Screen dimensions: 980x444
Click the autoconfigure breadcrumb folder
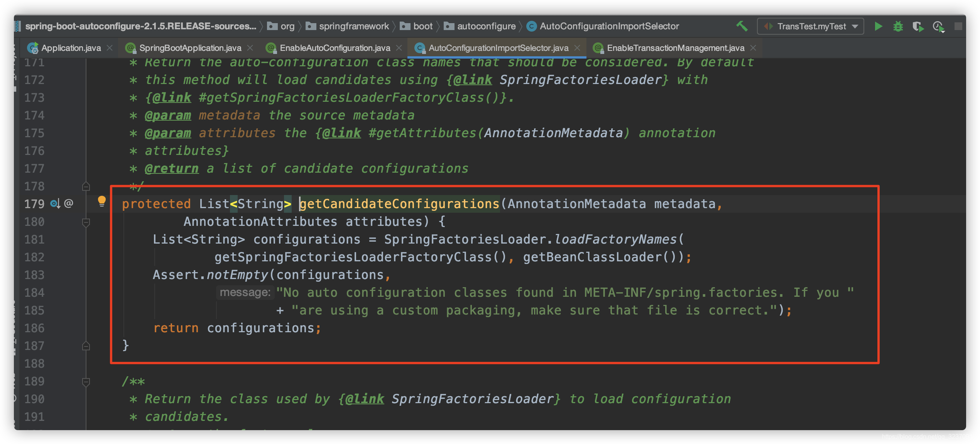486,26
